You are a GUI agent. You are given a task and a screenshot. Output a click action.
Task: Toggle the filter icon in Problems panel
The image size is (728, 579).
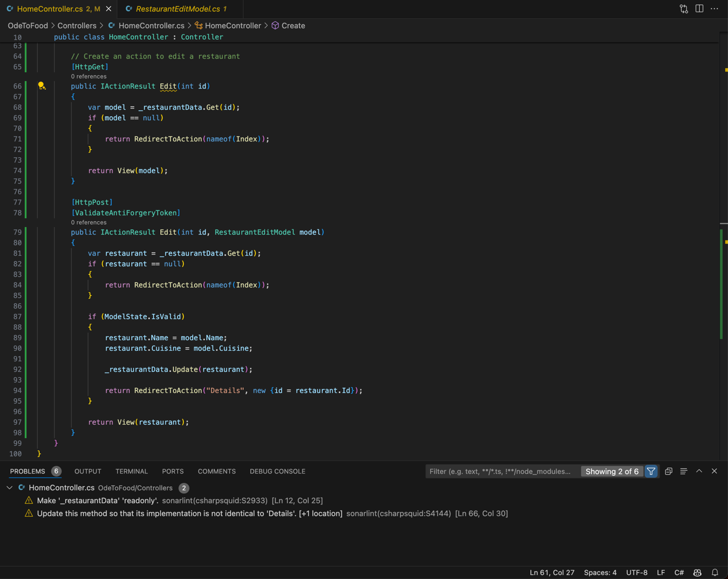[651, 471]
